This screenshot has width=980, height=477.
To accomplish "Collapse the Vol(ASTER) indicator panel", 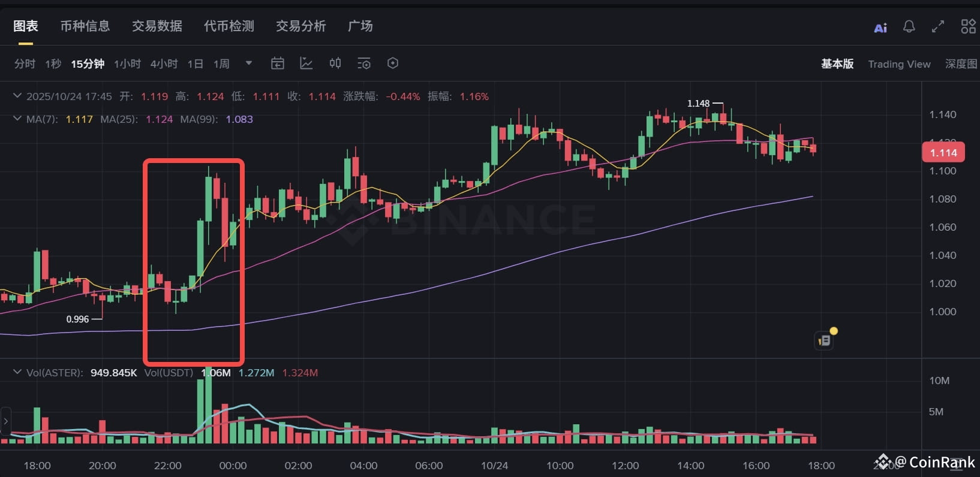I will point(17,372).
